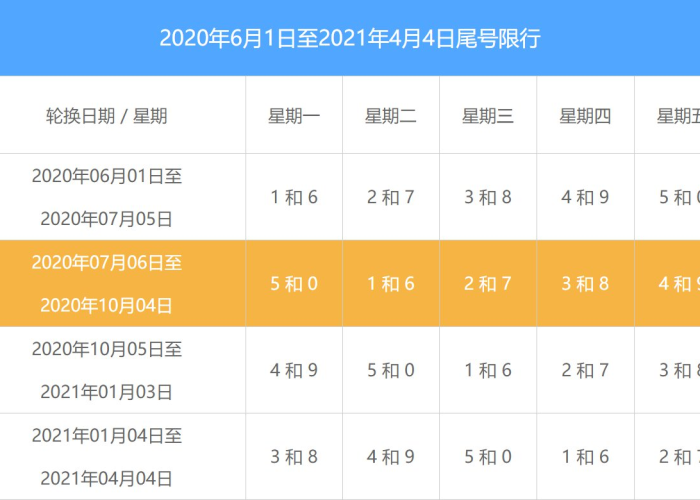Select Thursday's 1 和 6 cell in last row
The width and height of the screenshot is (700, 500).
585,457
